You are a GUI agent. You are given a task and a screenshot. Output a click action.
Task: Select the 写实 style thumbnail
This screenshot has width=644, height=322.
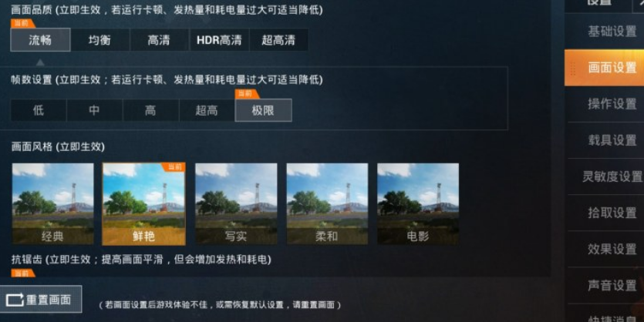click(236, 204)
